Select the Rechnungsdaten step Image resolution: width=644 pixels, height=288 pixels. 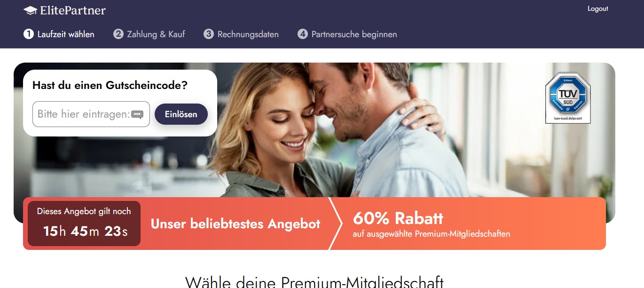pos(248,34)
